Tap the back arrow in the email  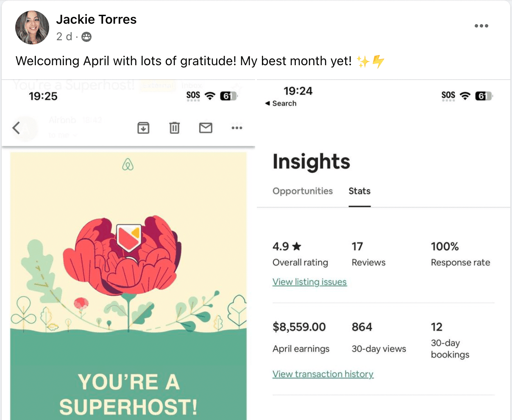[x=17, y=127]
